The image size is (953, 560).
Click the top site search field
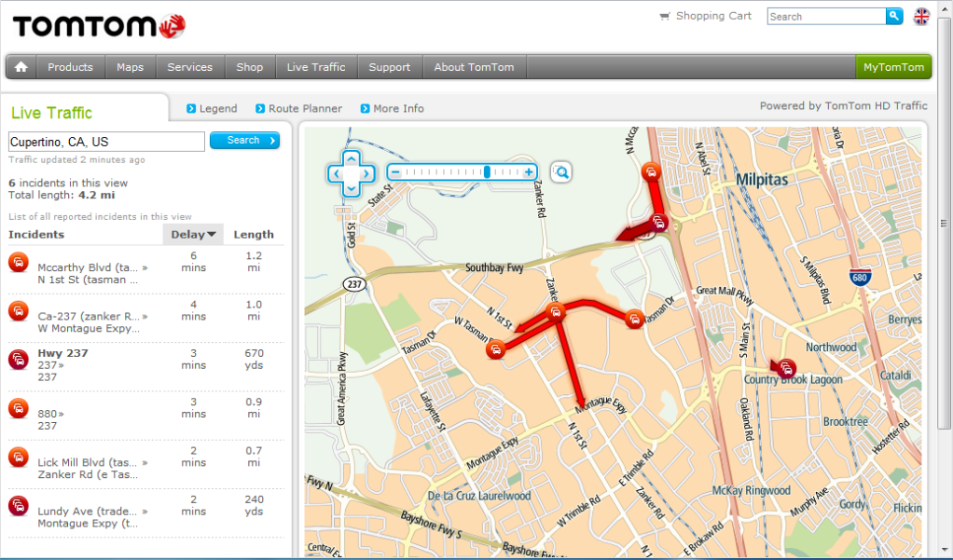(826, 17)
